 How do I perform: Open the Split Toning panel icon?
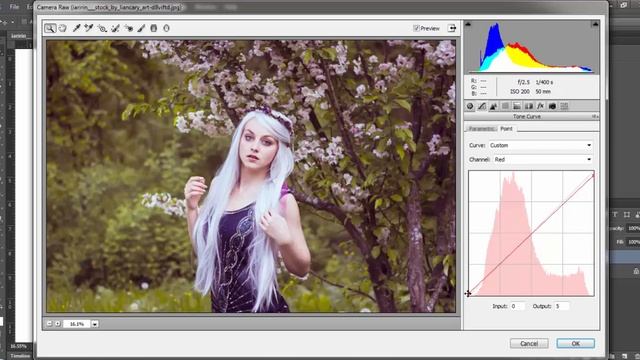[517, 106]
